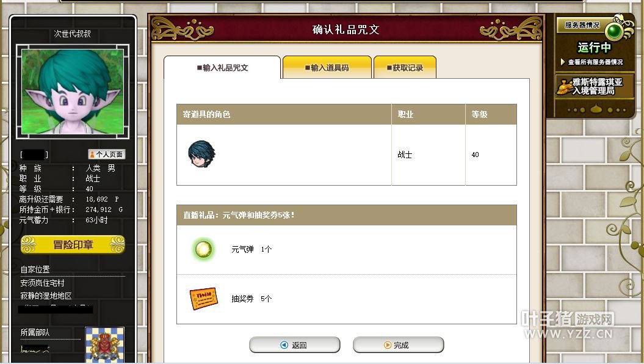Screen dimensions: 644x364
Task: Click the warrior character head icon
Action: [x=201, y=154]
